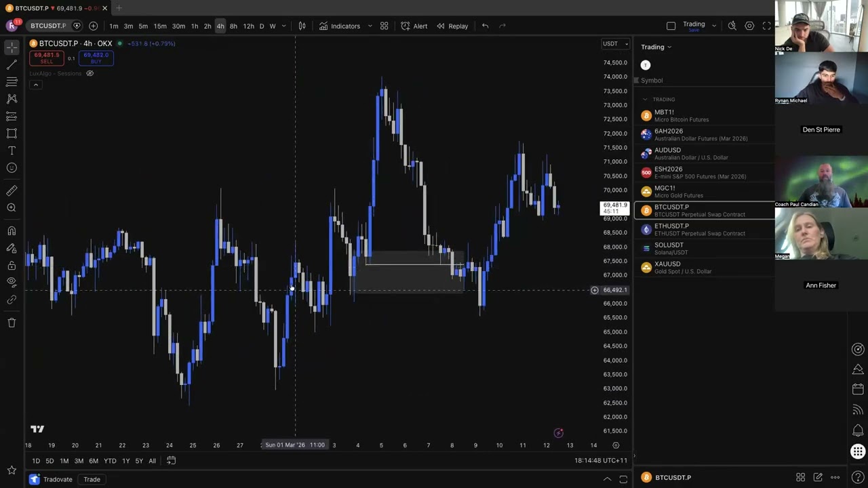Toggle visibility of LuxAlgo Sessions indicator
Image resolution: width=868 pixels, height=488 pixels.
[x=90, y=73]
